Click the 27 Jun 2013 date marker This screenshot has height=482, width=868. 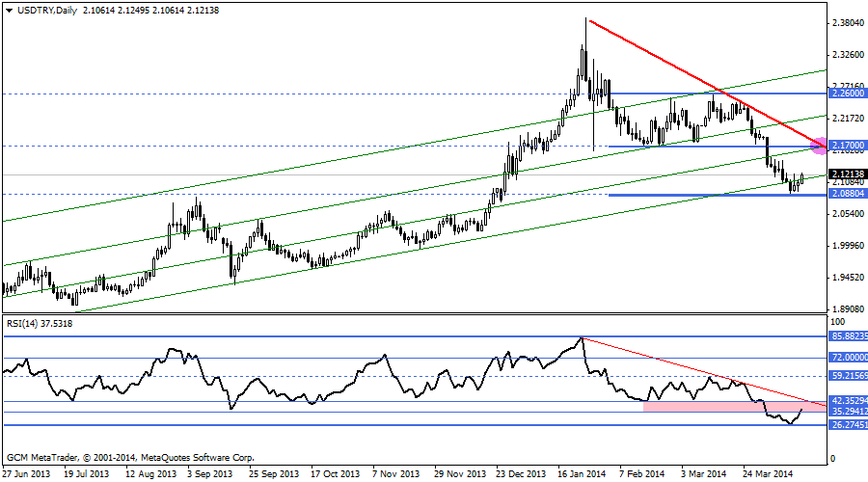(25, 474)
